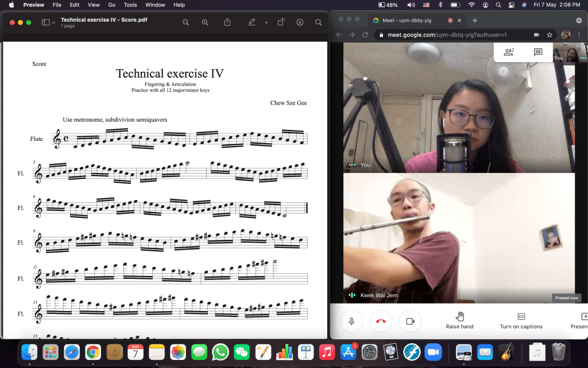Zoom out the PDF in Preview
Screen dimensions: 588x368
(x=185, y=22)
